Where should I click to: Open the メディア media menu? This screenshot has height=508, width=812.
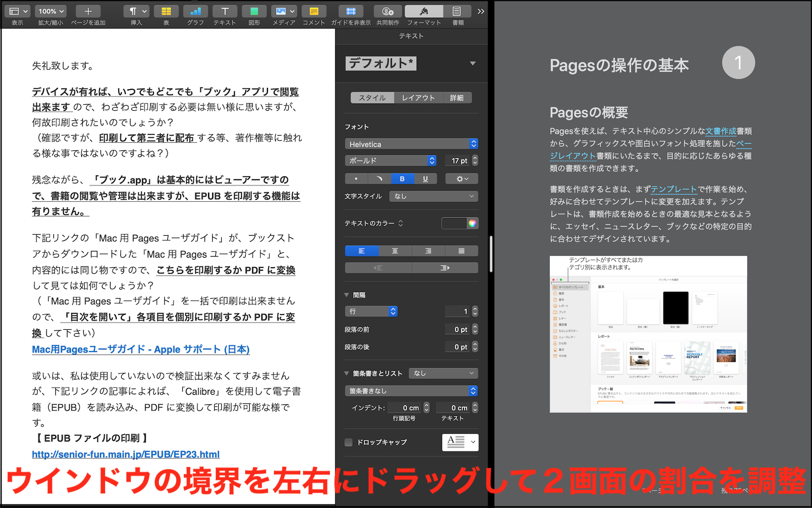[284, 11]
